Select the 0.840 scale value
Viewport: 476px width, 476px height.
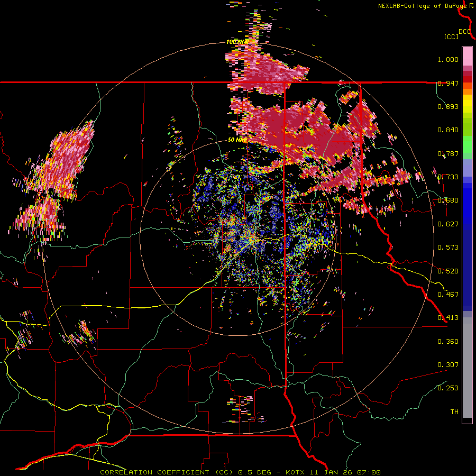point(448,130)
